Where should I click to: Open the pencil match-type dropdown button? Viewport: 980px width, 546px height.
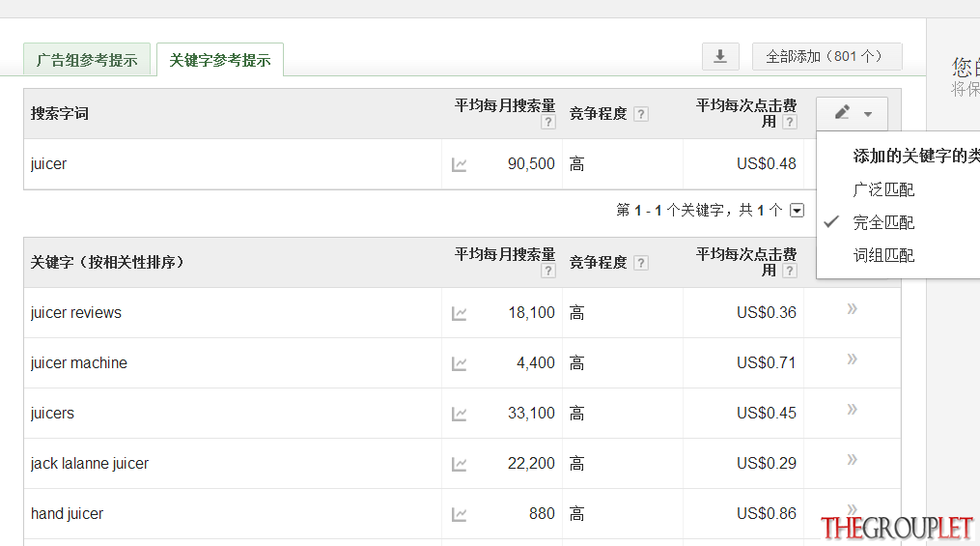click(x=852, y=113)
